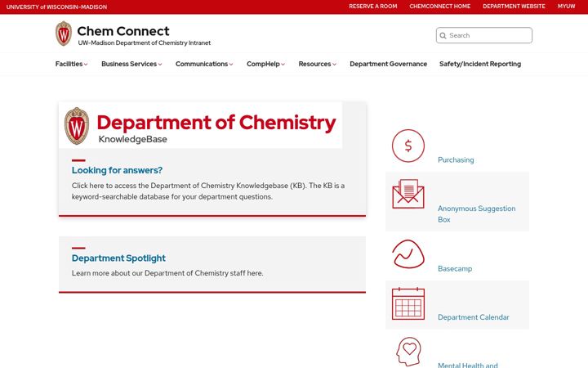Visit the Department Website link

coord(514,7)
